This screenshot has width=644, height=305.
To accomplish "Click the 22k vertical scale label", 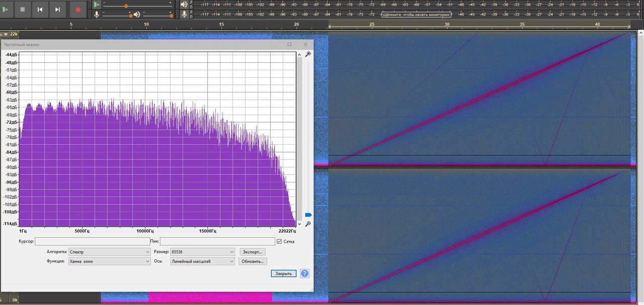I will tap(14, 34).
